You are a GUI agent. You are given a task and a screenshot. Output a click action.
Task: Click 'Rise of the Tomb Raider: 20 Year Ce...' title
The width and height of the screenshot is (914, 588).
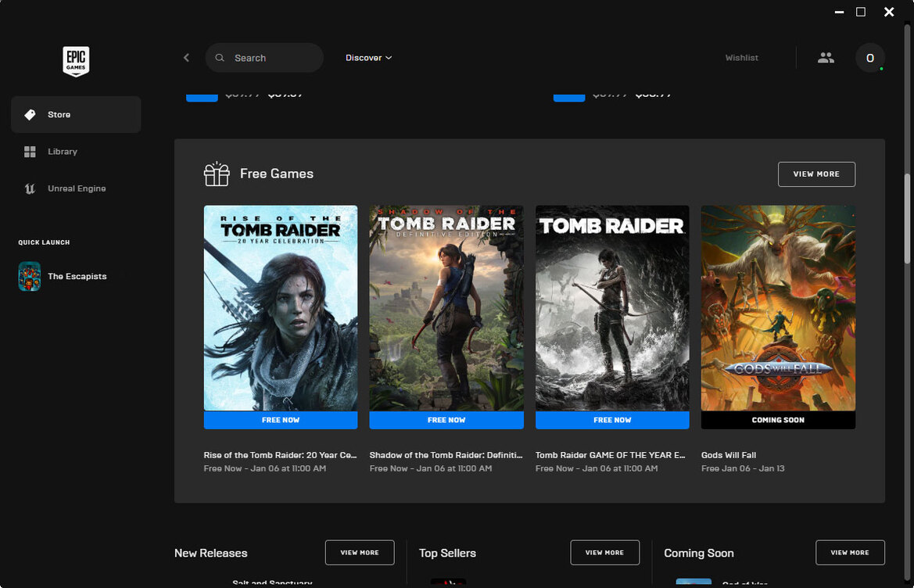tap(281, 455)
